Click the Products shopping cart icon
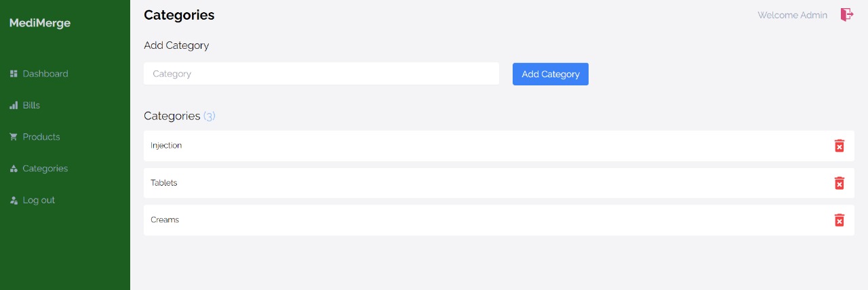The image size is (868, 290). tap(14, 137)
